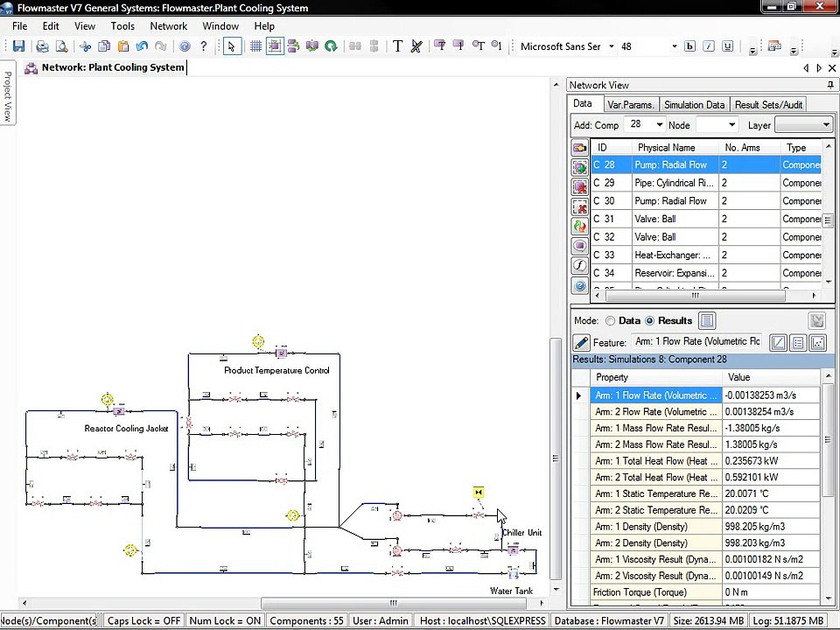Screen dimensions: 840x630
Task: Select the Text tool in the toolbar
Action: [x=397, y=46]
